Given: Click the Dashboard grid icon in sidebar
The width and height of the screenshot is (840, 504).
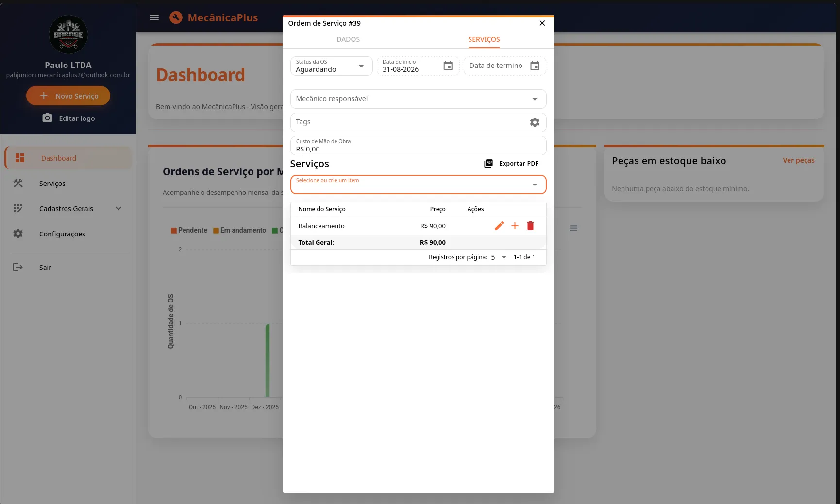Looking at the screenshot, I should [x=20, y=158].
